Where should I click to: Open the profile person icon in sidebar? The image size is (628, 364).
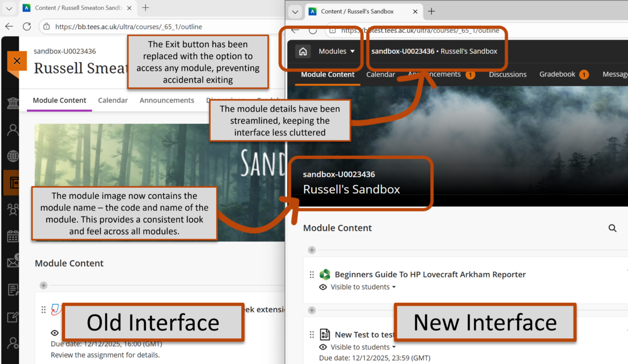point(13,130)
